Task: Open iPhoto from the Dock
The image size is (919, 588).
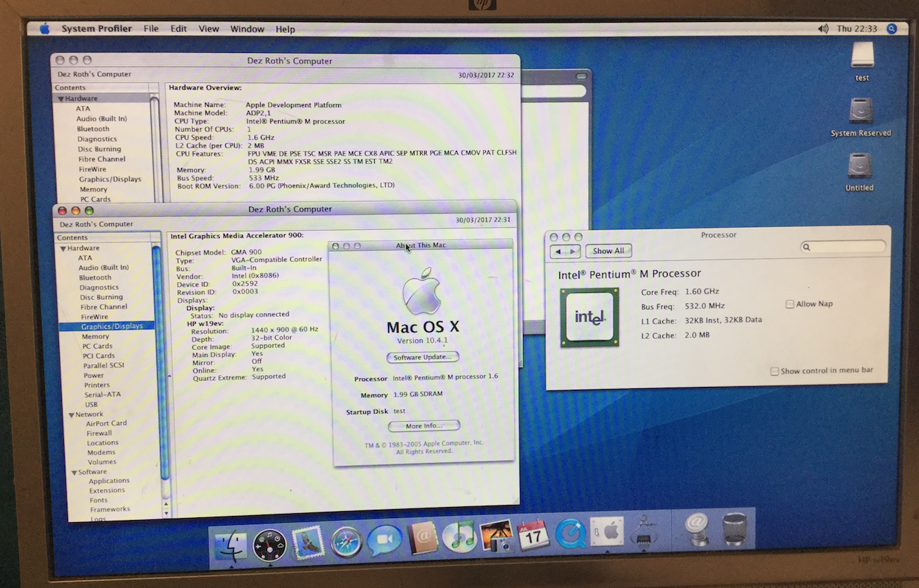Action: pyautogui.click(x=496, y=535)
